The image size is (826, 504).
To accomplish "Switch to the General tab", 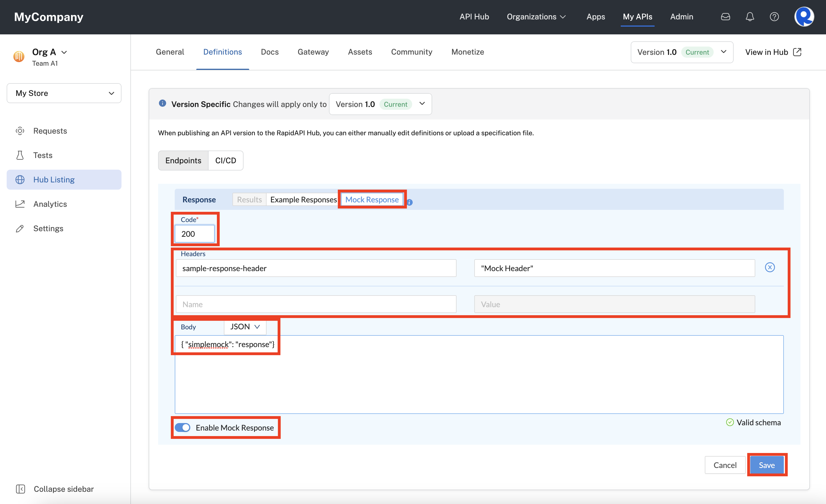I will coord(170,52).
